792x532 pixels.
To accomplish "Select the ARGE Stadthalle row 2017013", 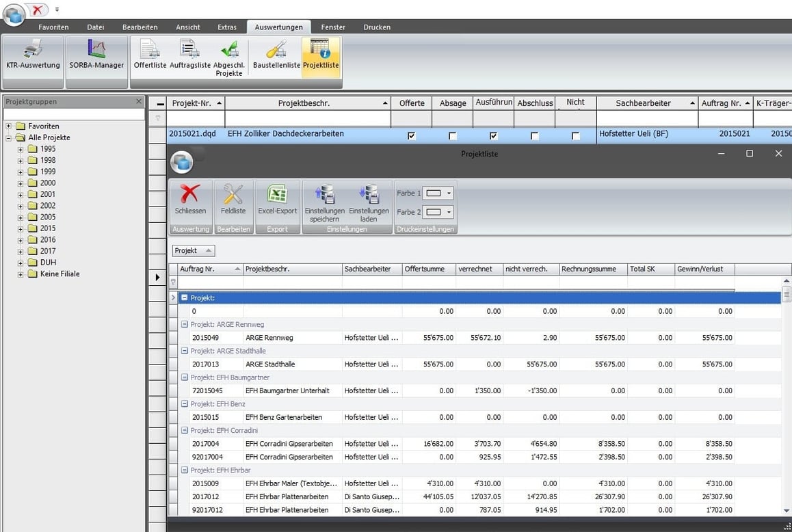I will 457,364.
